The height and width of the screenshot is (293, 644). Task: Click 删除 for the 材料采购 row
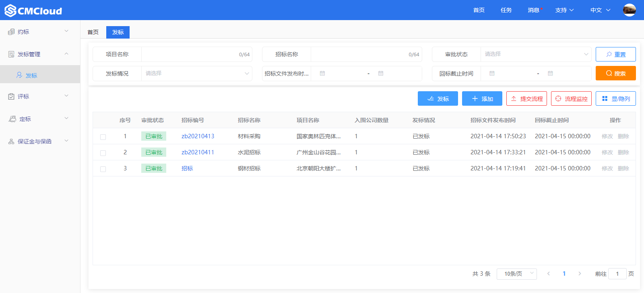pos(623,136)
